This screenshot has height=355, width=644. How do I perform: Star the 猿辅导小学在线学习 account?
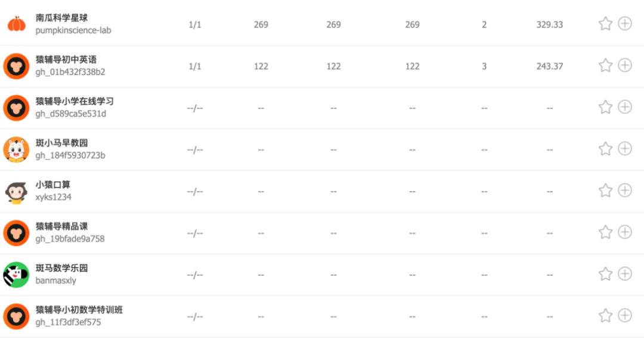click(x=605, y=107)
